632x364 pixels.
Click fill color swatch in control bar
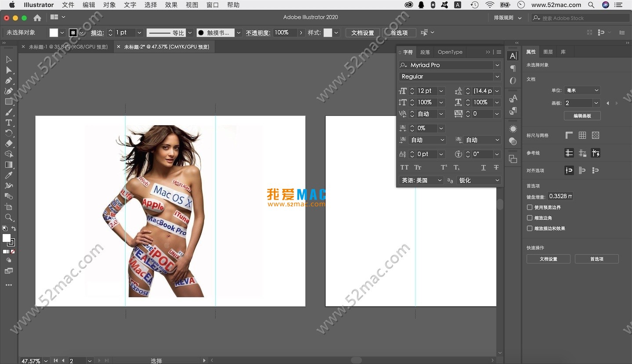click(x=54, y=32)
